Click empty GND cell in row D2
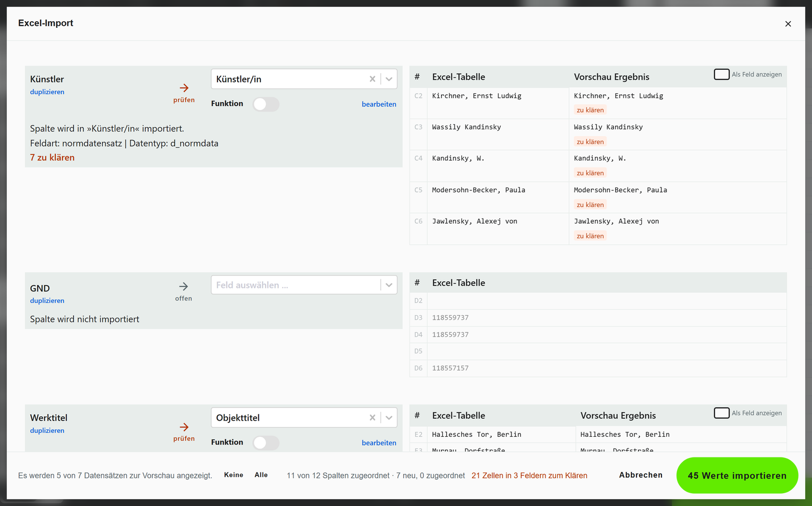The width and height of the screenshot is (812, 506). [x=607, y=301]
